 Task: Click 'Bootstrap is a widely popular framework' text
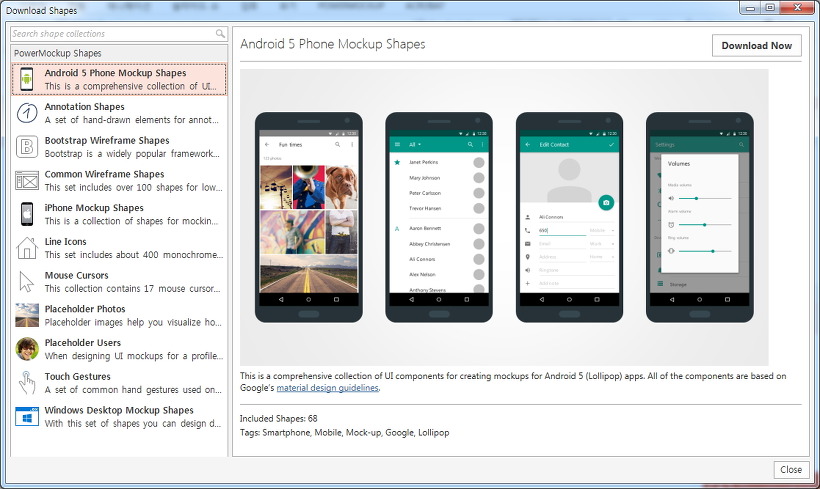tap(132, 154)
